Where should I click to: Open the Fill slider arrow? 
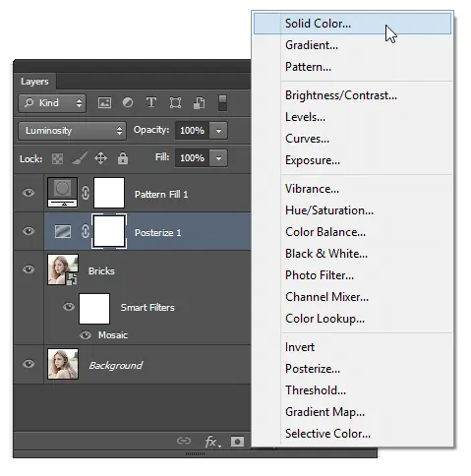(x=218, y=158)
